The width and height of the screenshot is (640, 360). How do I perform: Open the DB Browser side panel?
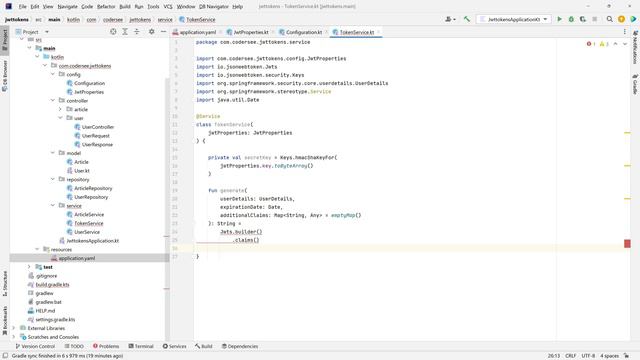4,76
